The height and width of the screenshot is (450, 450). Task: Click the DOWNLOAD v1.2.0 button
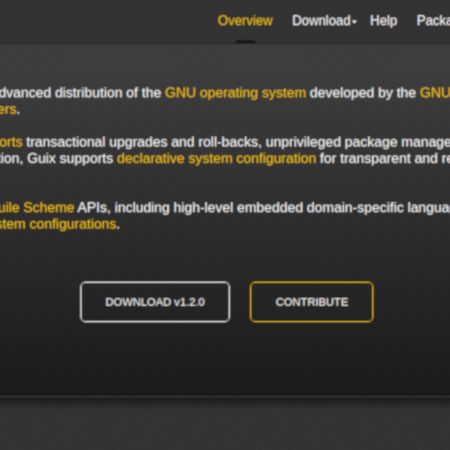[155, 302]
